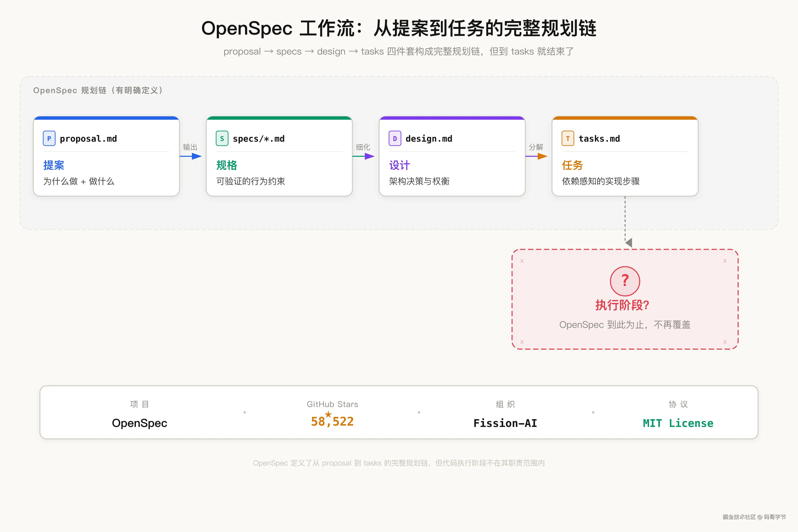Image resolution: width=798 pixels, height=532 pixels.
Task: Select the specs/*.md file name
Action: coord(258,139)
